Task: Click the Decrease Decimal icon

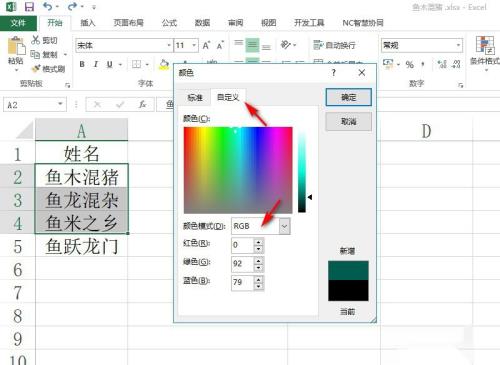Action: pyautogui.click(x=456, y=64)
